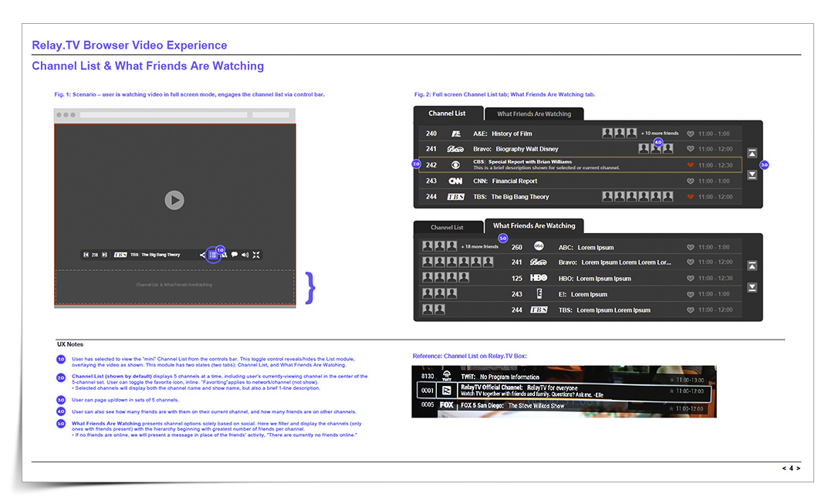Click the ABC logo on channel 260

pyautogui.click(x=539, y=246)
